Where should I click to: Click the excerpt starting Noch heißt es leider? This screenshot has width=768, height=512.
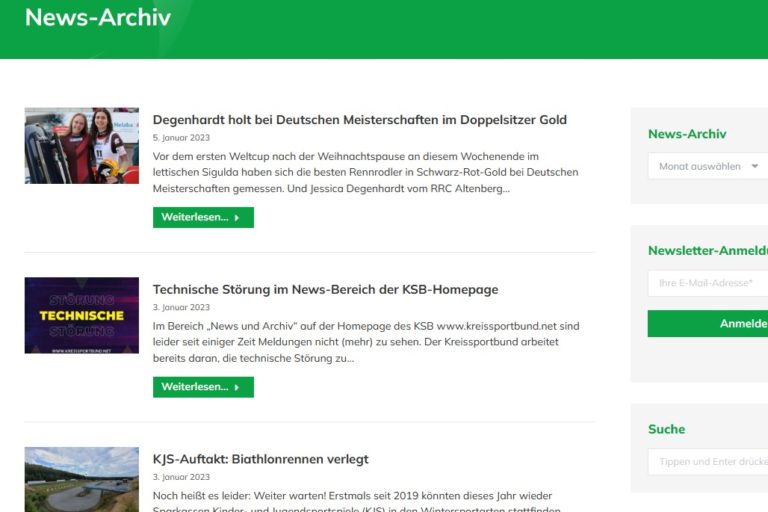tap(357, 501)
